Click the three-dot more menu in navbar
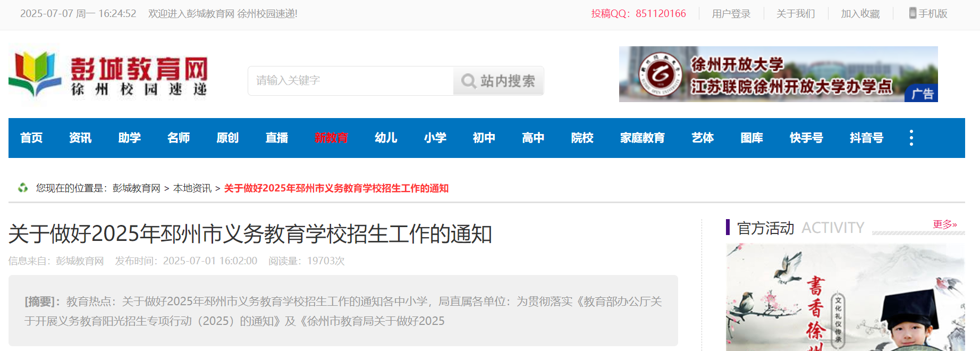 coord(911,138)
